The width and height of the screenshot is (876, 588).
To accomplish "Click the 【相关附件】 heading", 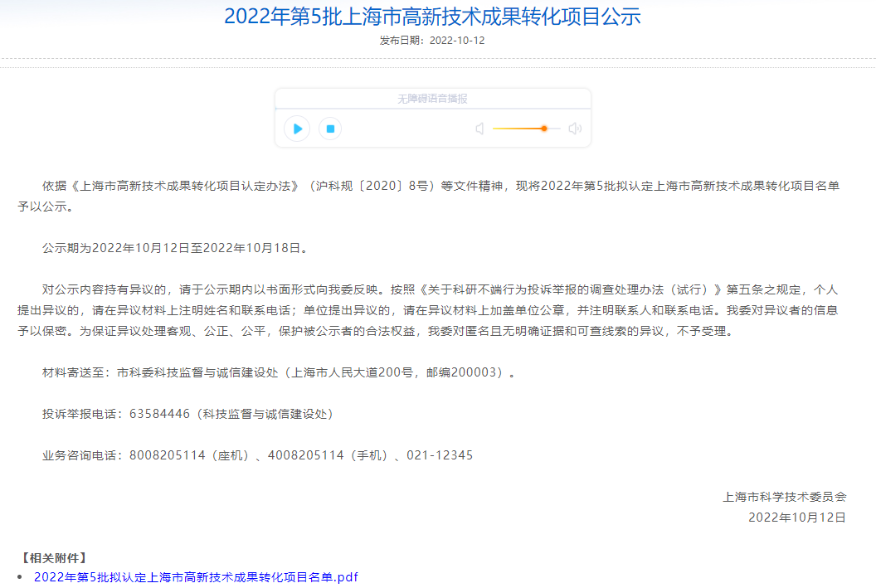I will 54,557.
